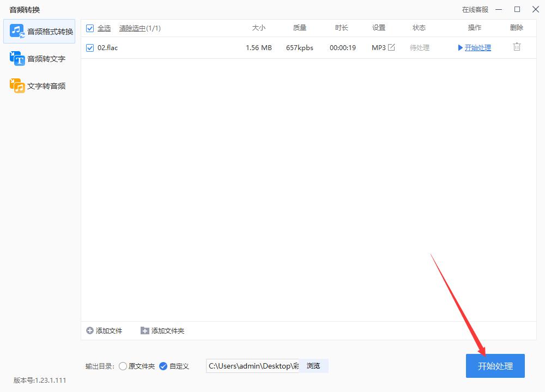Click the blue play triangle beside 开始处理

[461, 47]
